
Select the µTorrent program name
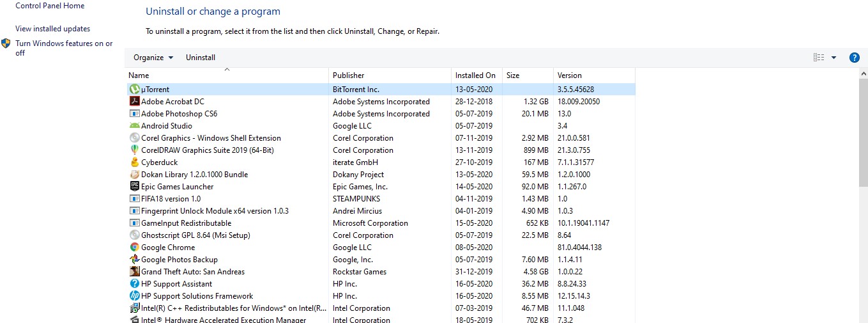click(155, 90)
